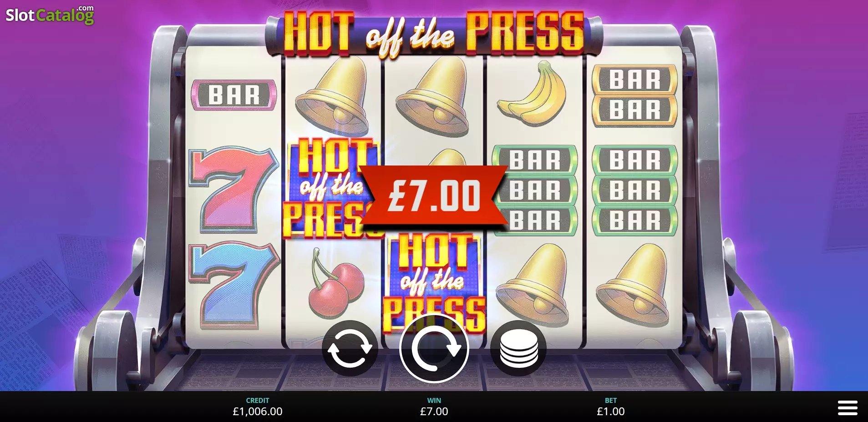This screenshot has height=422, width=868.
Task: Select the bottom bell on reel five
Action: click(x=633, y=285)
